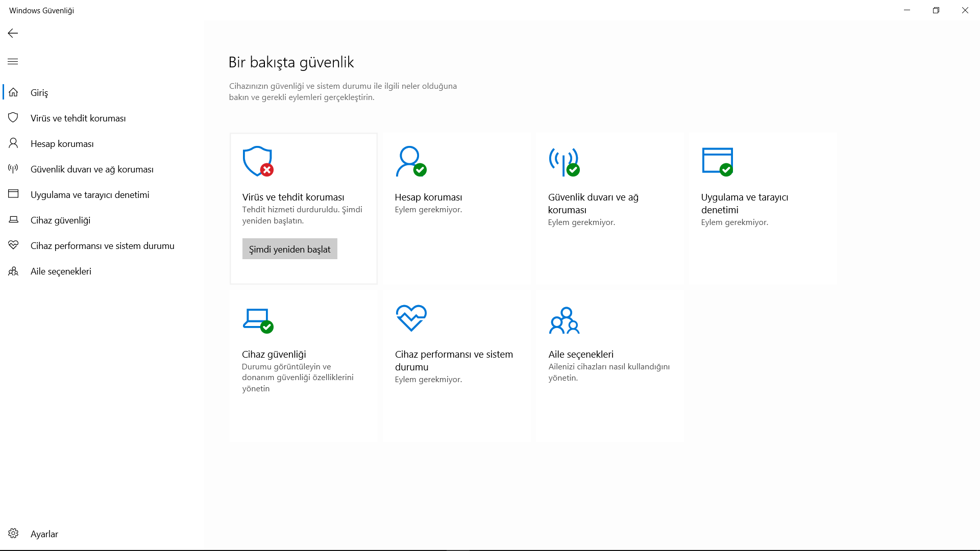Open the Güvenlik duvarı ve ağ koruması card title
Viewport: 980px width, 551px height.
593,203
